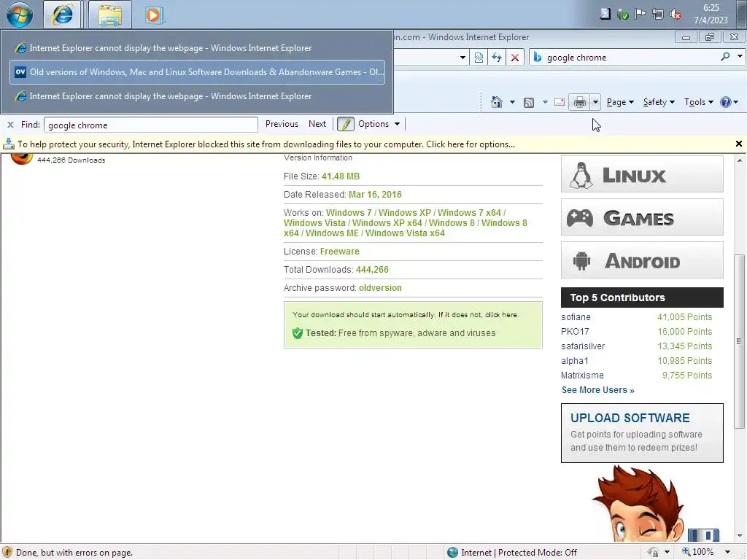The width and height of the screenshot is (747, 560).
Task: Click the RSS feeds icon
Action: tap(529, 102)
